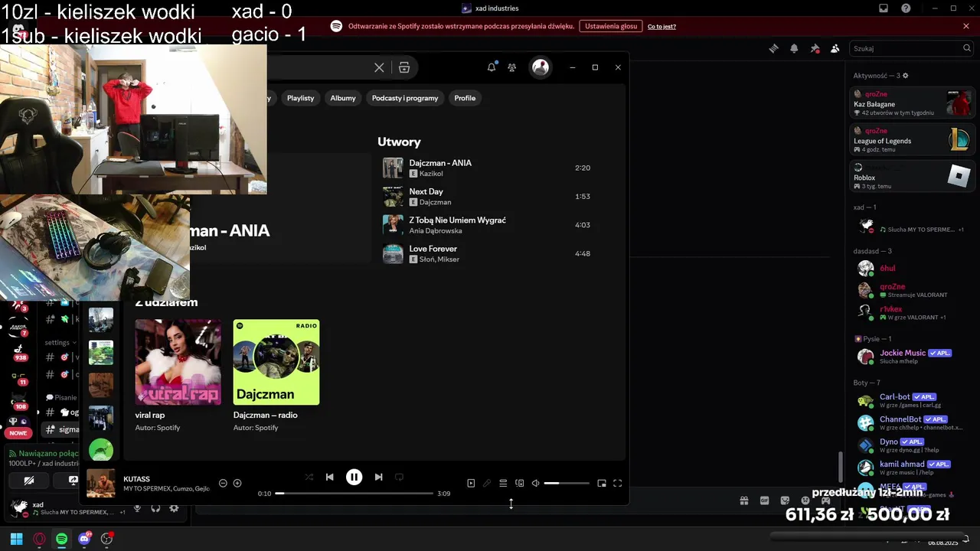Adjust the Spotify volume slider

(567, 483)
